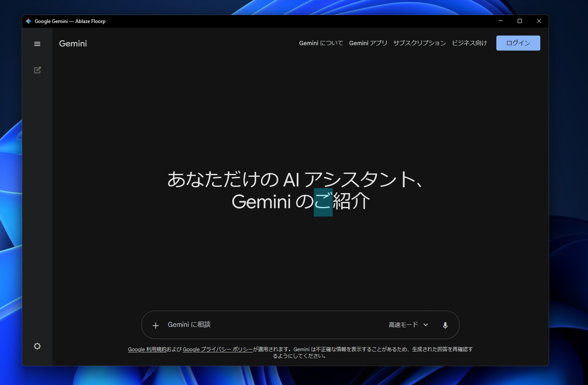Open the サブスクリプション navigation item
The image size is (588, 385).
click(x=419, y=43)
